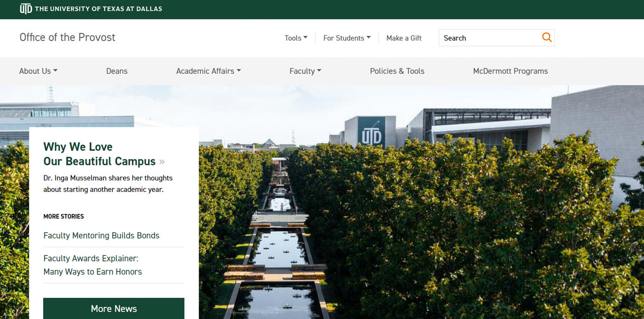Open the Make a Gift link
Image resolution: width=644 pixels, height=319 pixels.
tap(404, 38)
